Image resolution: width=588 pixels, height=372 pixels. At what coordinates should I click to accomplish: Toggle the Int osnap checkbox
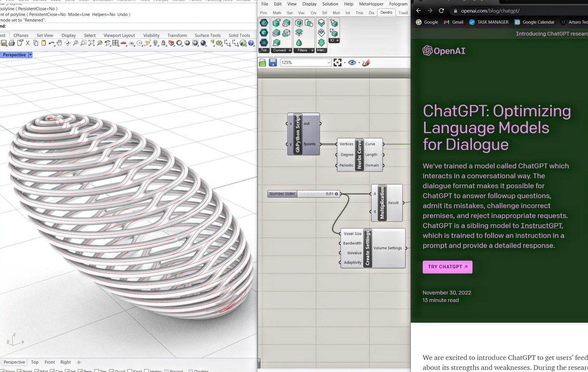point(67,370)
